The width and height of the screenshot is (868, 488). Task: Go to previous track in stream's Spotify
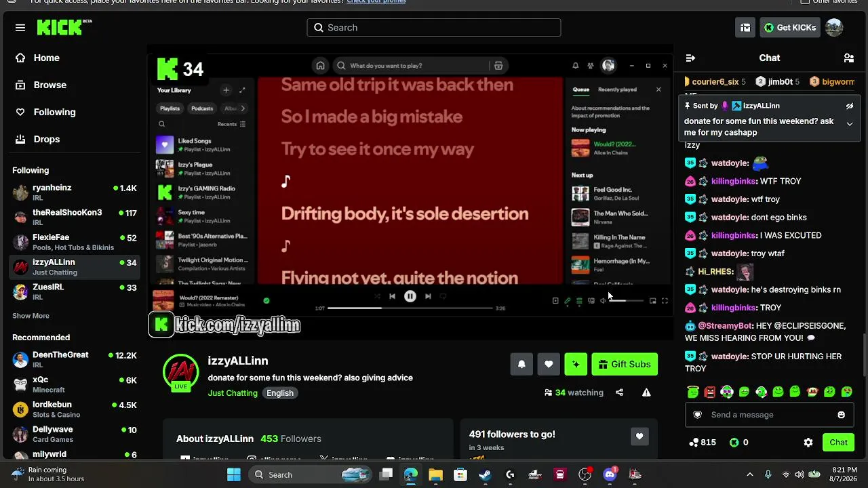[x=392, y=296]
